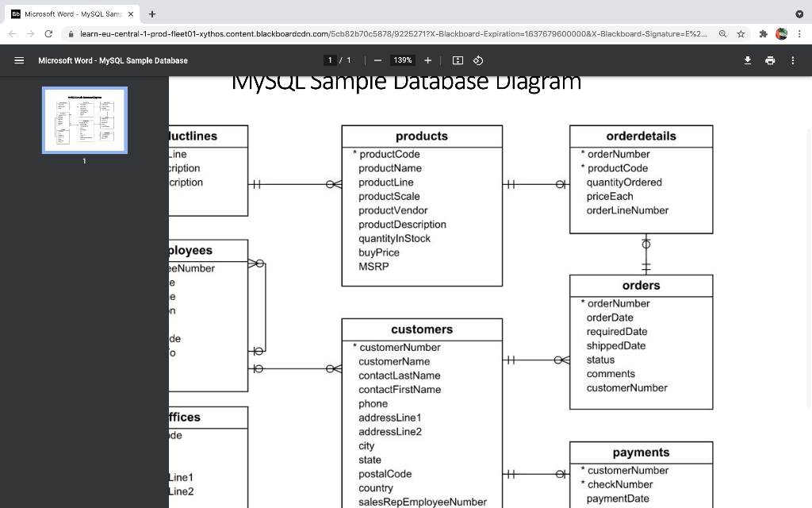Screen dimensions: 812x508
Task: Click the page number input field
Action: (330, 60)
